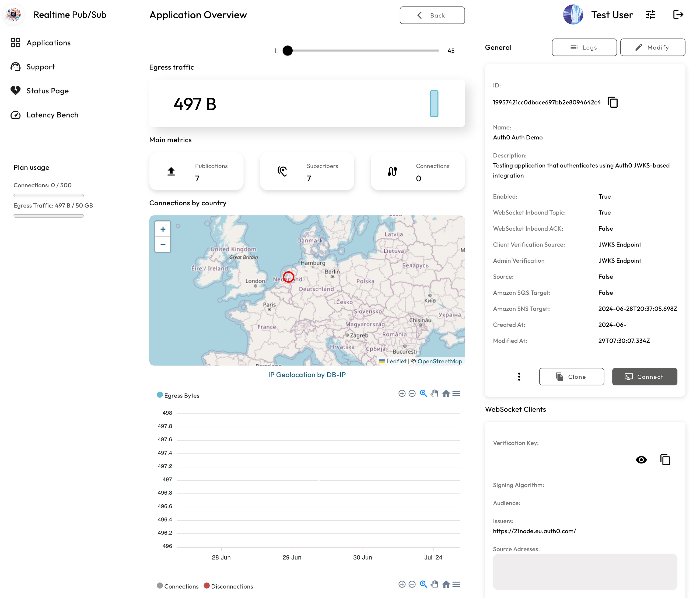Toggle the Disconnections legend series
This screenshot has width=700, height=598.
228,586
